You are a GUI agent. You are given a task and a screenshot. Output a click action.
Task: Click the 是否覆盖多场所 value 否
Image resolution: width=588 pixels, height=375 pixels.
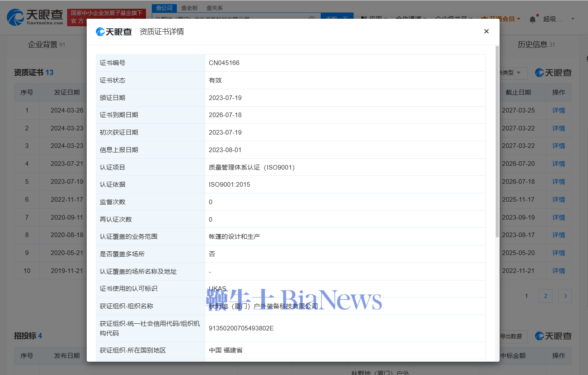[212, 254]
